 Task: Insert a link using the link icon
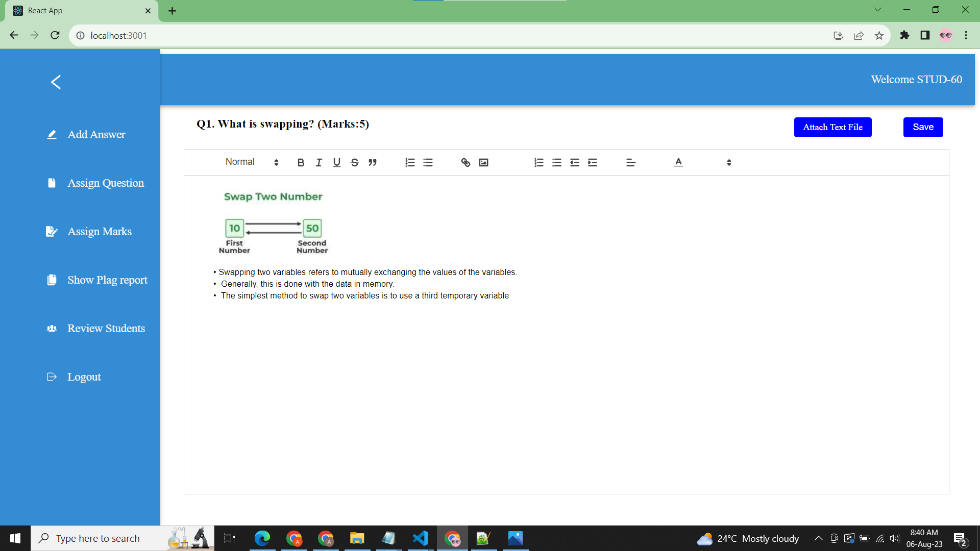(465, 162)
